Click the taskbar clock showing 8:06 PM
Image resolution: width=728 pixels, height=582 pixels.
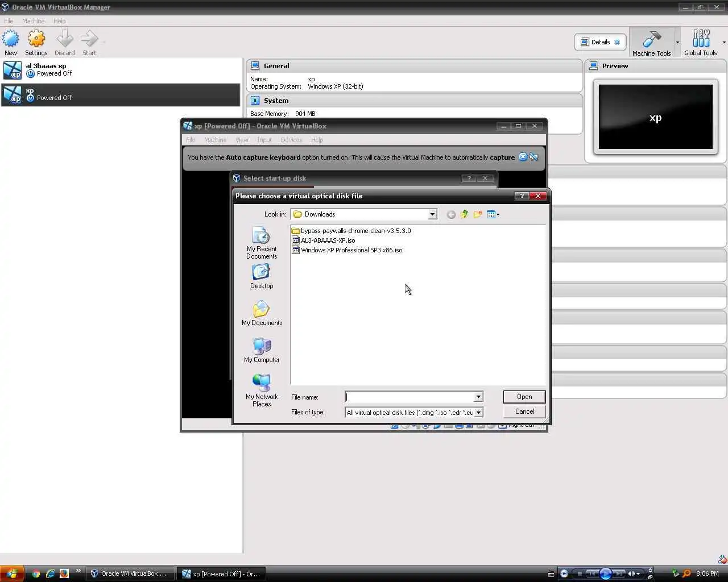coord(707,573)
